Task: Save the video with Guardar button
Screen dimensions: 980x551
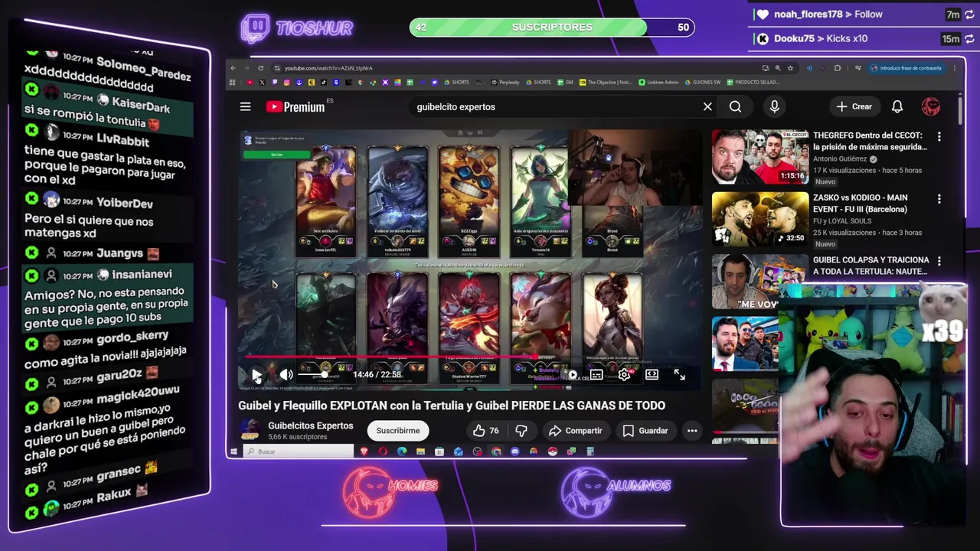Action: (x=645, y=431)
